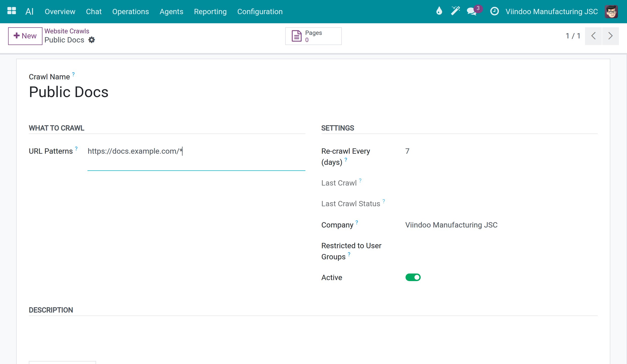Show help tooltip for Restricted to User Groups
This screenshot has width=627, height=364.
point(349,254)
